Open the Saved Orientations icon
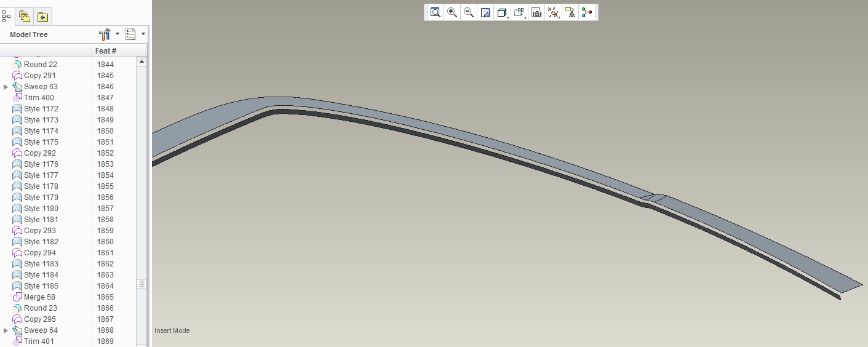 point(519,12)
